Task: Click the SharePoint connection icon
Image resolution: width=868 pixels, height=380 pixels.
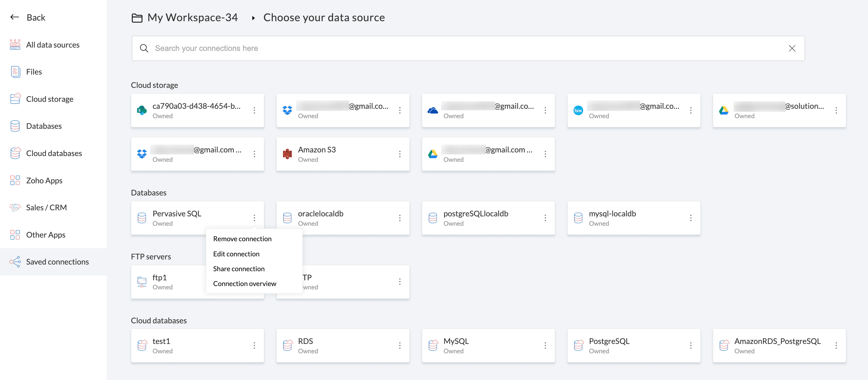Action: tap(142, 111)
